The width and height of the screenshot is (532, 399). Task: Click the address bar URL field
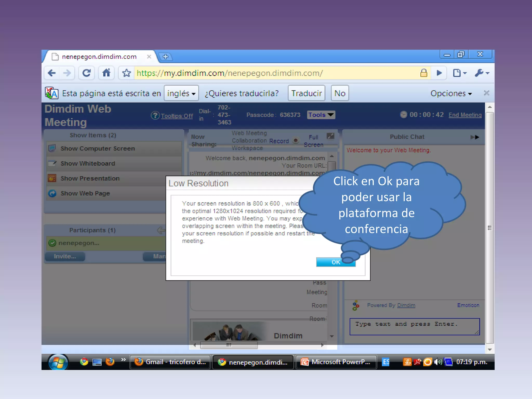(x=277, y=73)
